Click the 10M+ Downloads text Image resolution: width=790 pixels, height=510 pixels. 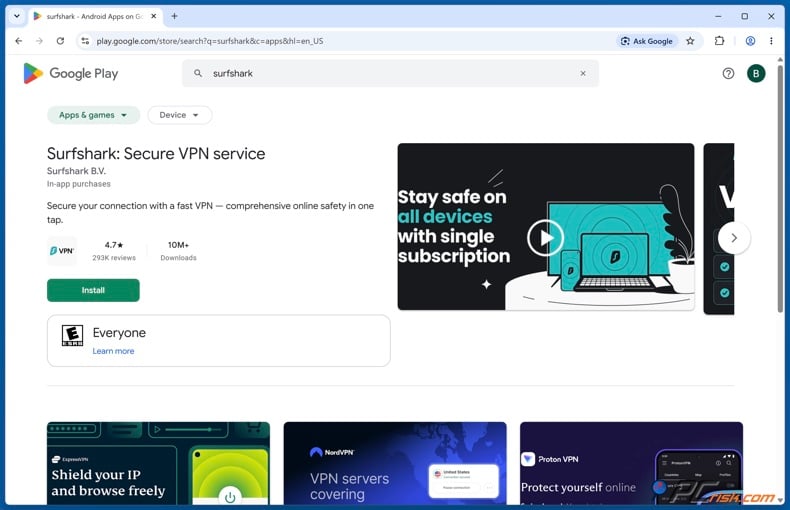coord(178,251)
